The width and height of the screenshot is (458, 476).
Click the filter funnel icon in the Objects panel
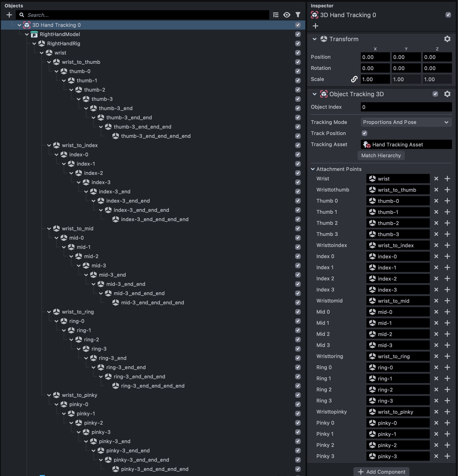pyautogui.click(x=298, y=15)
